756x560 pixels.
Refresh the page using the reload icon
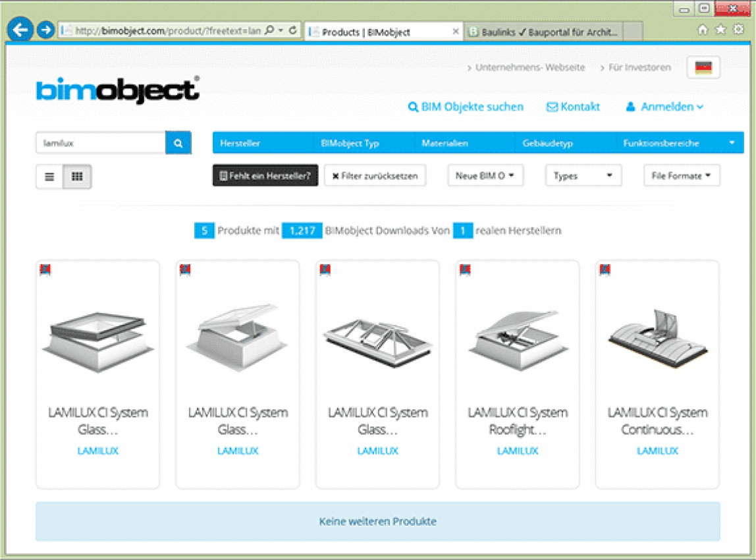292,30
